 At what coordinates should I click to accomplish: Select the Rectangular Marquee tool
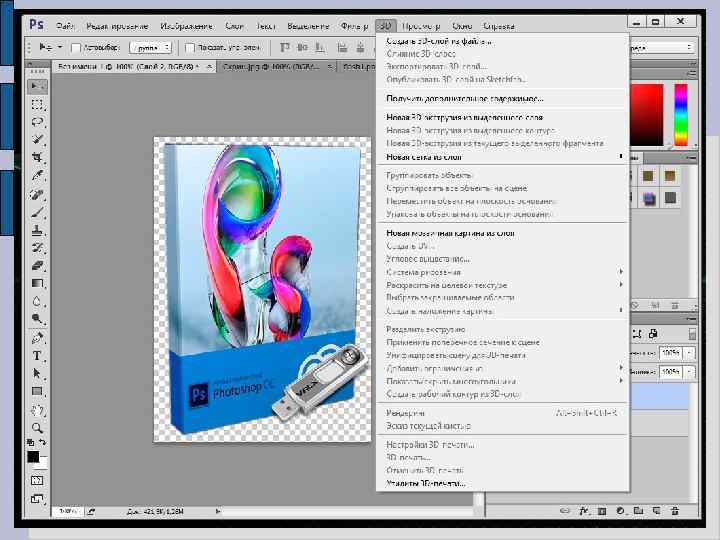click(37, 104)
